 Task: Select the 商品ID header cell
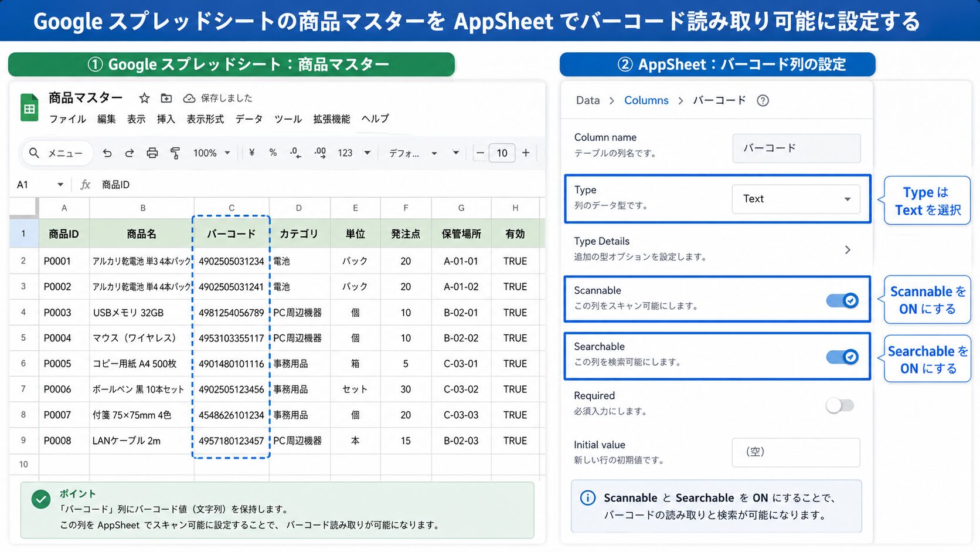(64, 233)
